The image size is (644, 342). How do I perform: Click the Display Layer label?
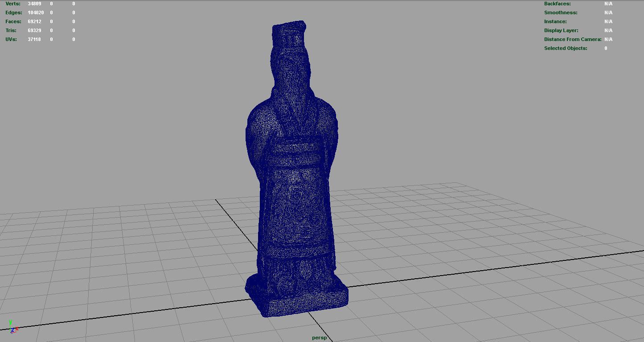click(561, 30)
